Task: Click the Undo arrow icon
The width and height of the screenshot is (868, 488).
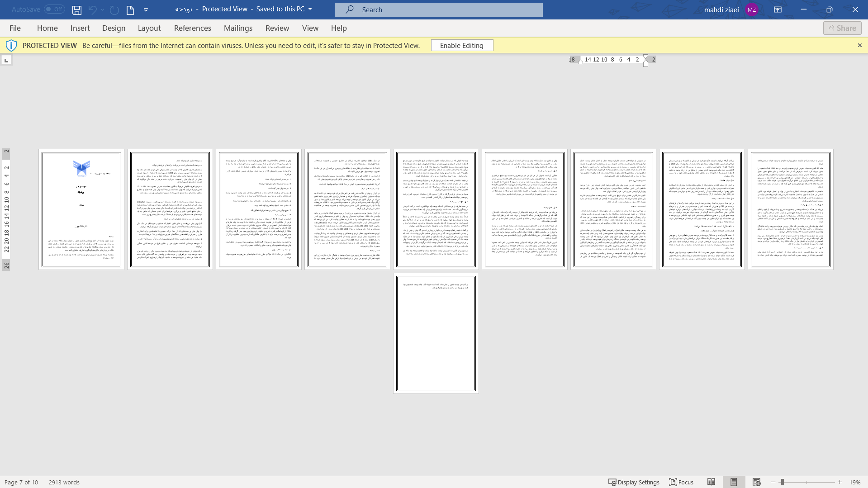Action: pos(93,9)
